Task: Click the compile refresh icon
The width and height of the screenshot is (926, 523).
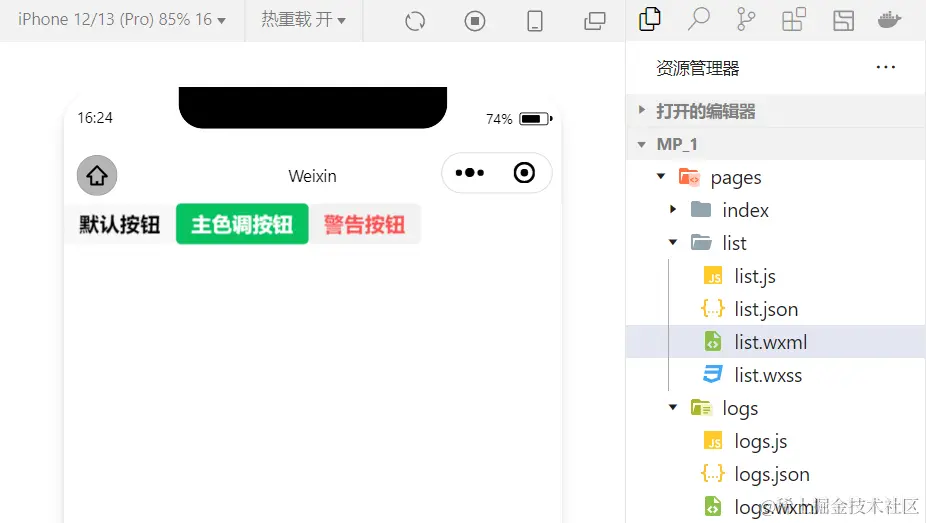Action: tap(415, 21)
